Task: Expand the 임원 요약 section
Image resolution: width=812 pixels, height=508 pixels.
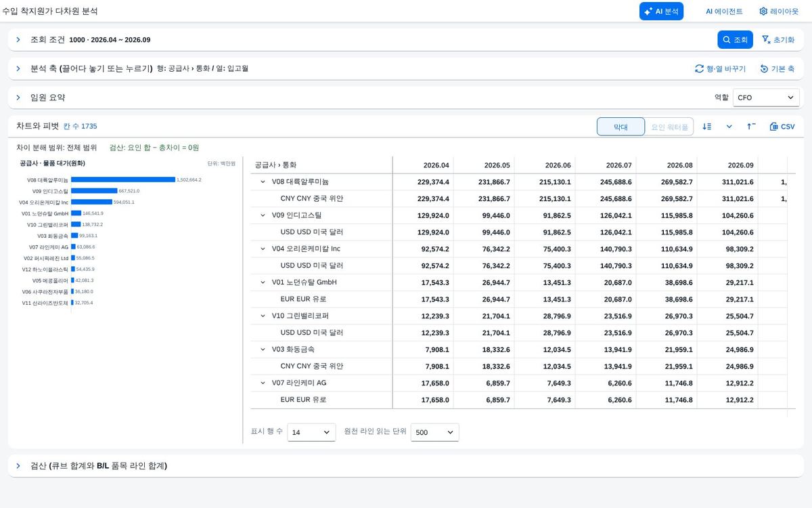Action: tap(18, 98)
